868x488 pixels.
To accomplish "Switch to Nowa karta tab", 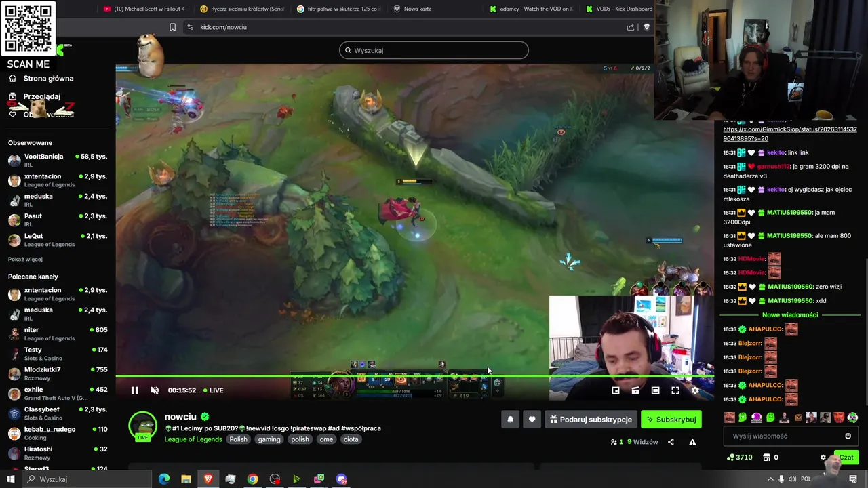I will point(414,9).
